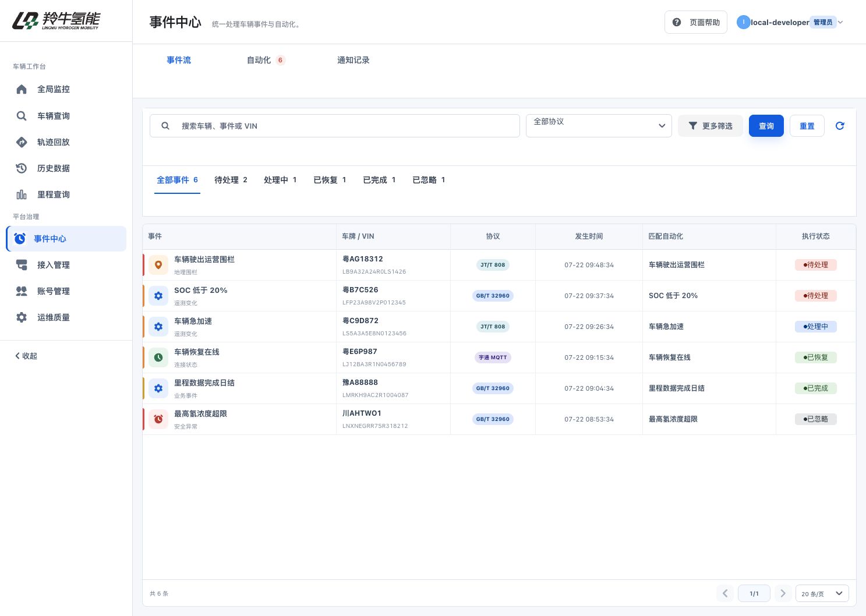Click the question mark help icon
Screen dimensions: 866x616
[677, 22]
